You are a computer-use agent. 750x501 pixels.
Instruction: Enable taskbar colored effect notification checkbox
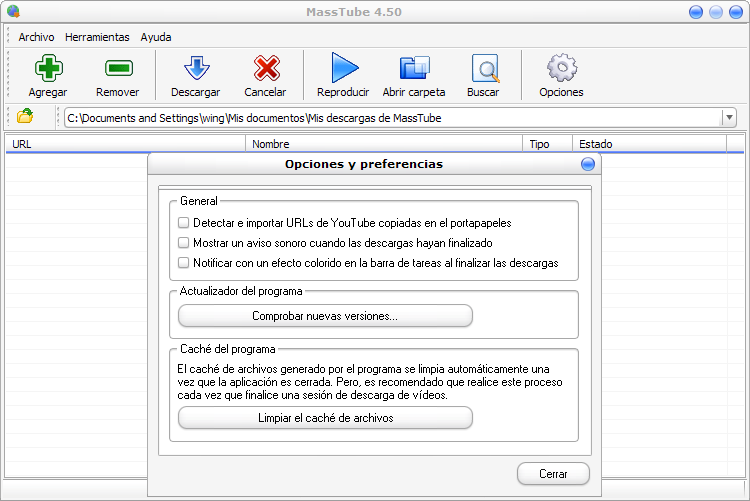[183, 263]
